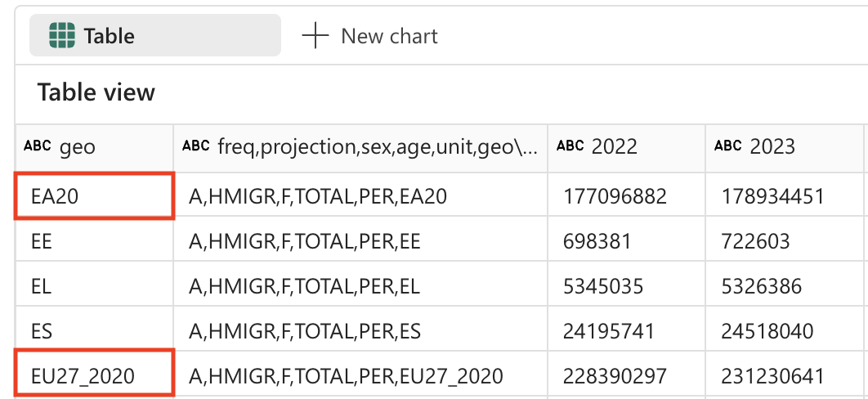Image resolution: width=868 pixels, height=399 pixels.
Task: Select the EE geo cell
Action: 94,240
